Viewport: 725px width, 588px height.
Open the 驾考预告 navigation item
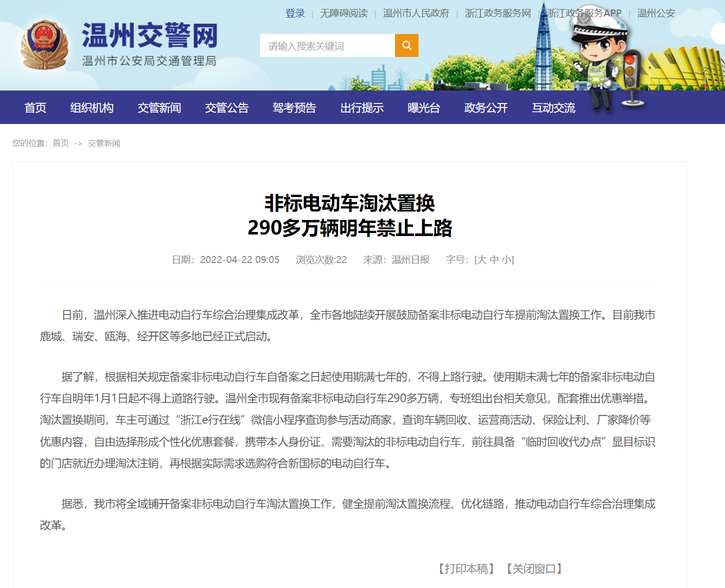coord(294,108)
